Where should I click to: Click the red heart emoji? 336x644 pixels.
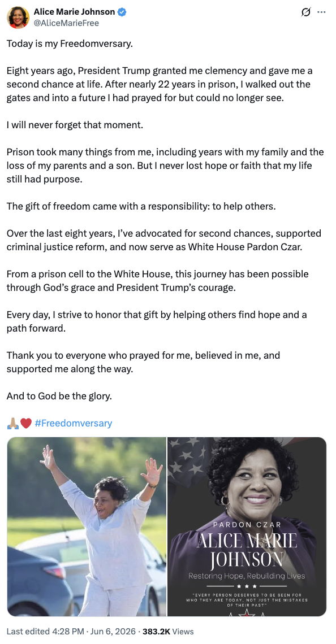pos(26,423)
